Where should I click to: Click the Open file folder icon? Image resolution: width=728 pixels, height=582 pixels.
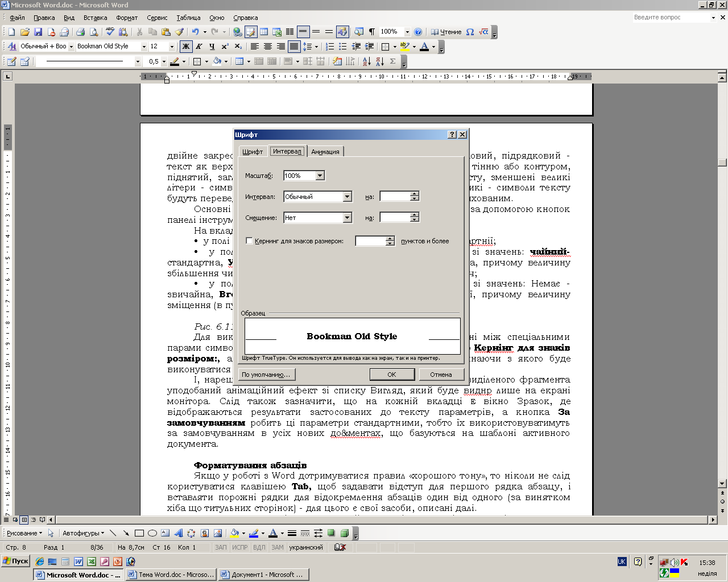24,32
